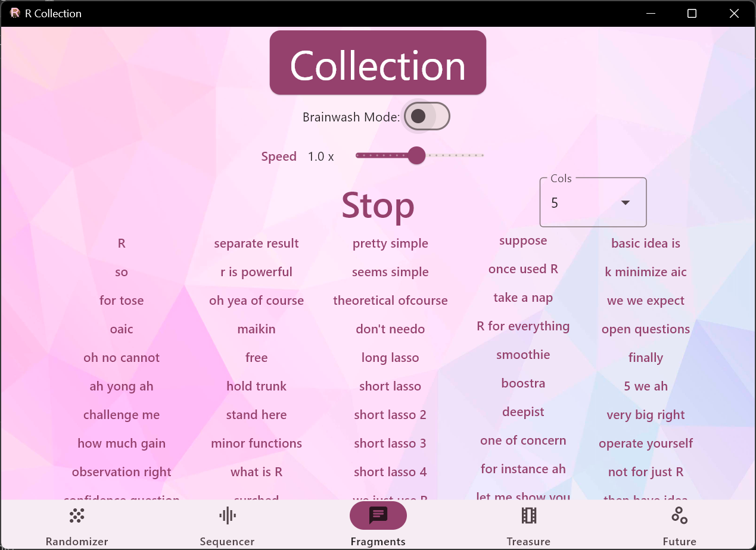This screenshot has width=756, height=550.
Task: Click the Collection header button
Action: pyautogui.click(x=378, y=64)
